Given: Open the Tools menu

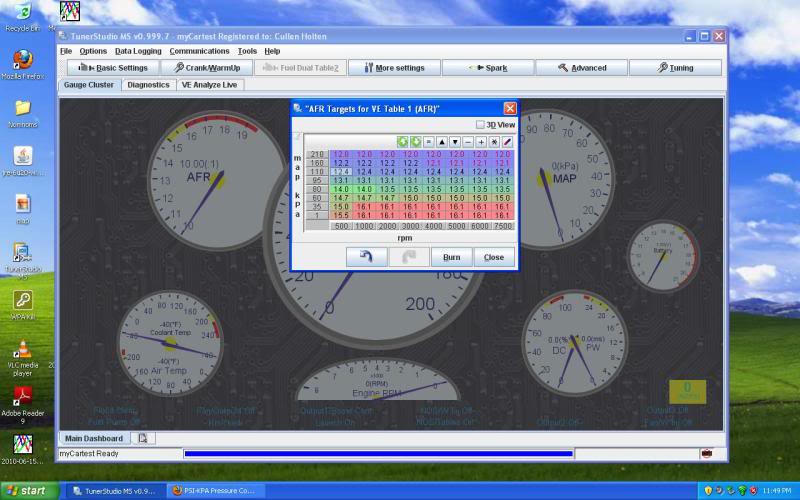Looking at the screenshot, I should [x=247, y=51].
